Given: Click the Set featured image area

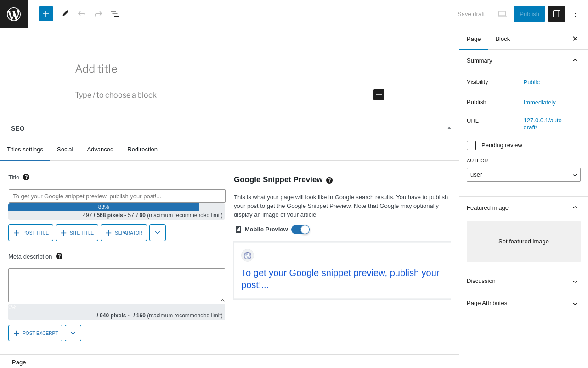Looking at the screenshot, I should coord(524,241).
